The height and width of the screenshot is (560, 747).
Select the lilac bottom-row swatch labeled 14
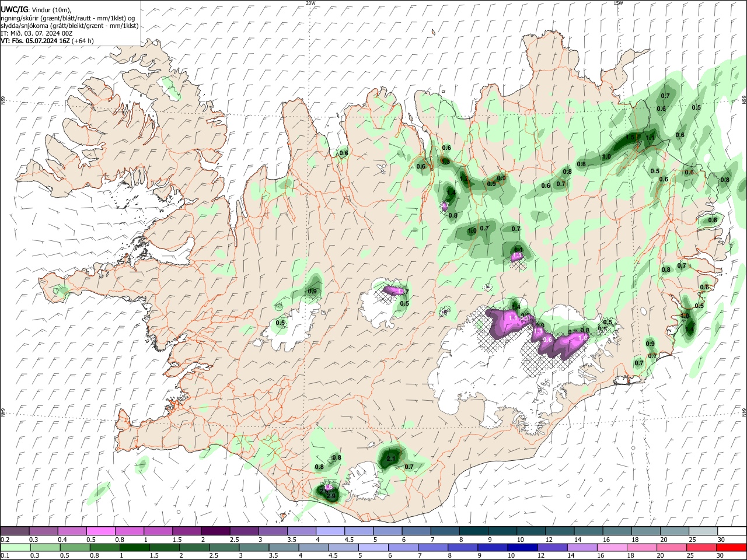tap(582, 547)
